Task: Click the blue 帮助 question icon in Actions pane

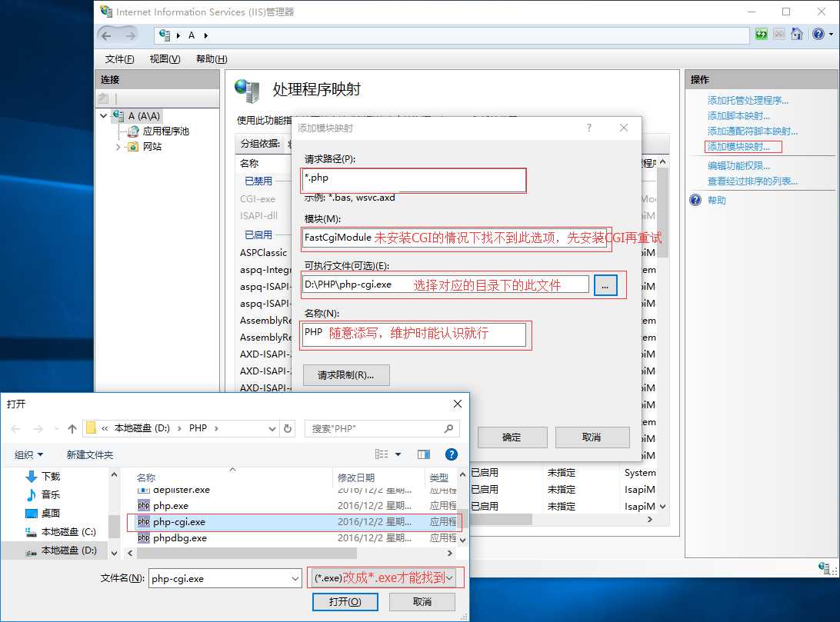Action: (695, 200)
